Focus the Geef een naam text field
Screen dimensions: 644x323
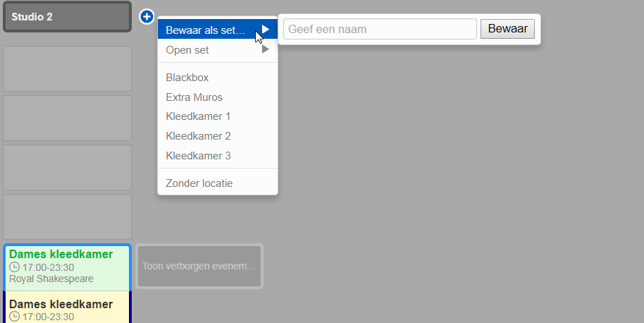(x=380, y=30)
